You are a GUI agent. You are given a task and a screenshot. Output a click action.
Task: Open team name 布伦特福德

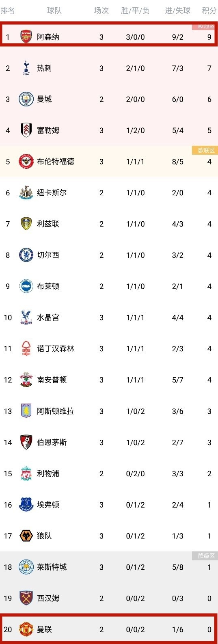(56, 162)
